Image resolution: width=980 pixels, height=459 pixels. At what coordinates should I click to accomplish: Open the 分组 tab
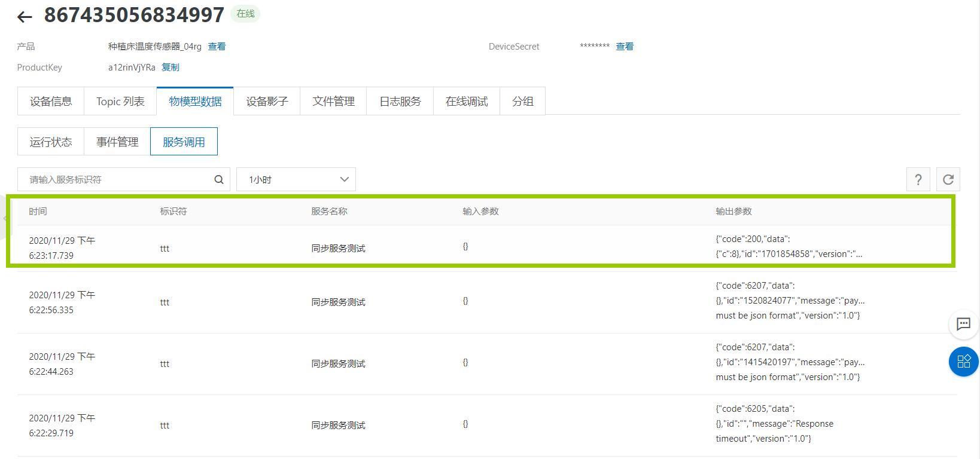pos(522,101)
